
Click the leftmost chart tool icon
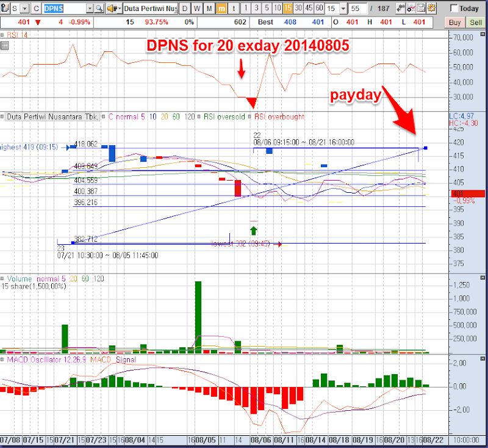5,9
